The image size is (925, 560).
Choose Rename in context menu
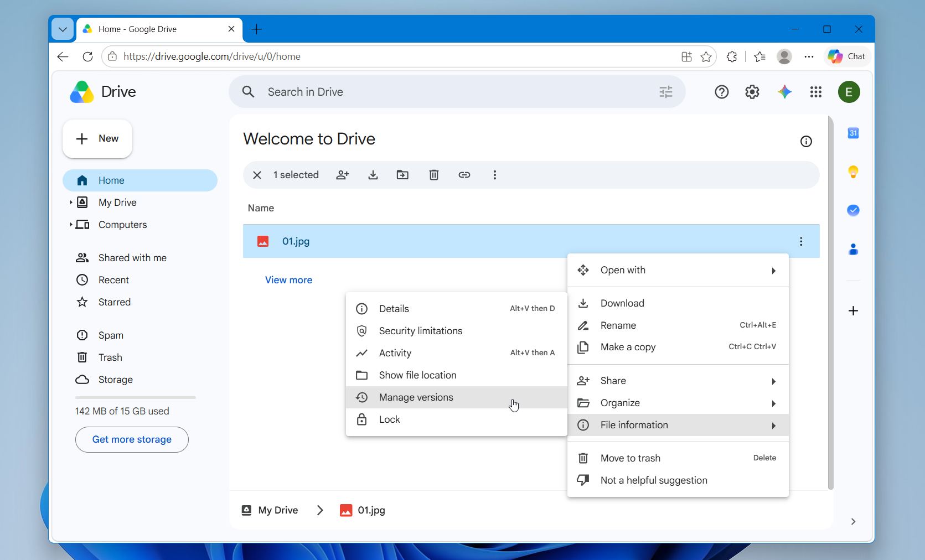point(678,325)
